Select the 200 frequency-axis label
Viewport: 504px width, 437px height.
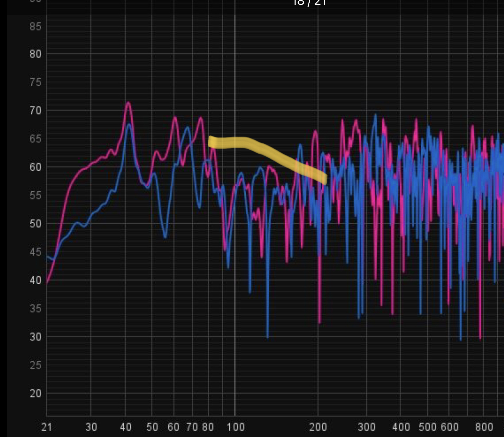(318, 427)
